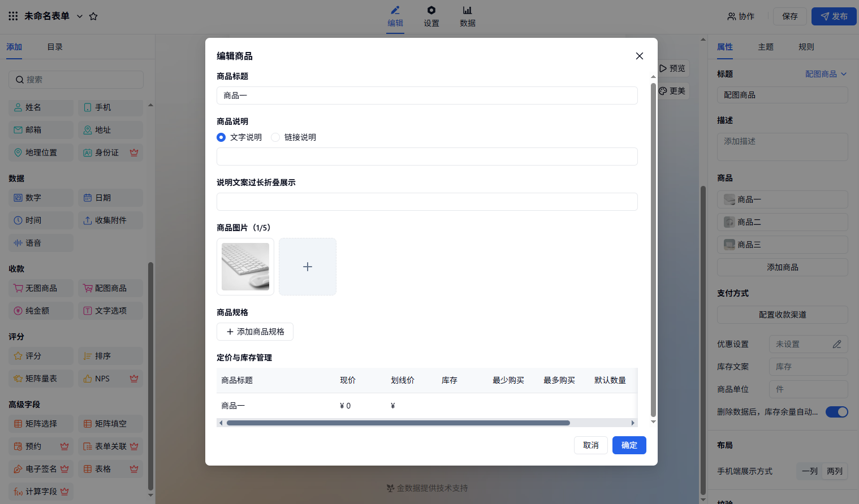
Task: Select the 链接说明 radio option
Action: tap(275, 137)
